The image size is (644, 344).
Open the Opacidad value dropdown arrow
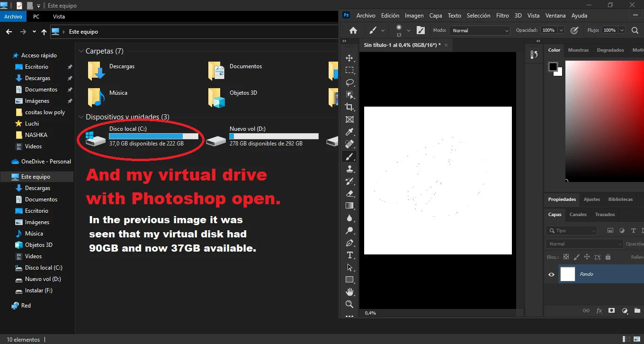pos(561,30)
